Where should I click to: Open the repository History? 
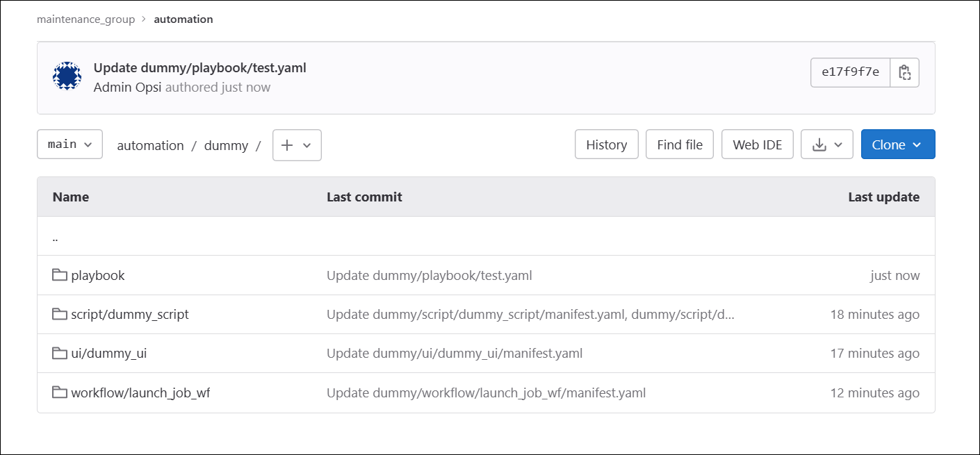point(606,144)
